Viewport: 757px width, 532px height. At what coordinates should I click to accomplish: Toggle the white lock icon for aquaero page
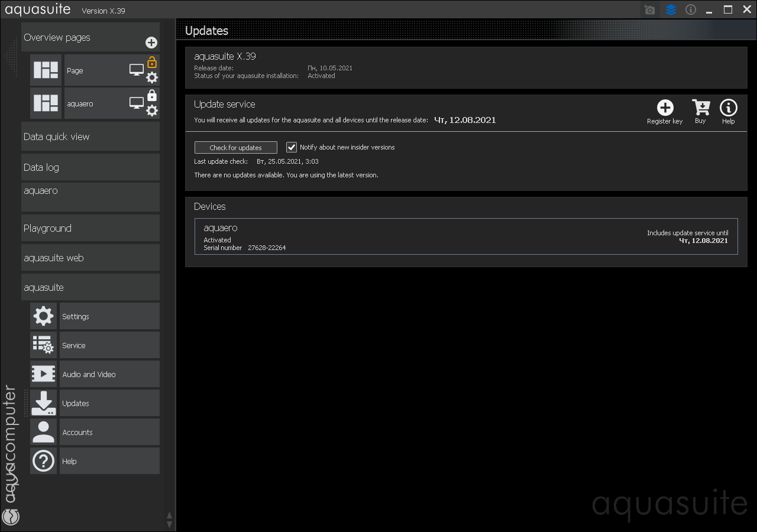152,95
